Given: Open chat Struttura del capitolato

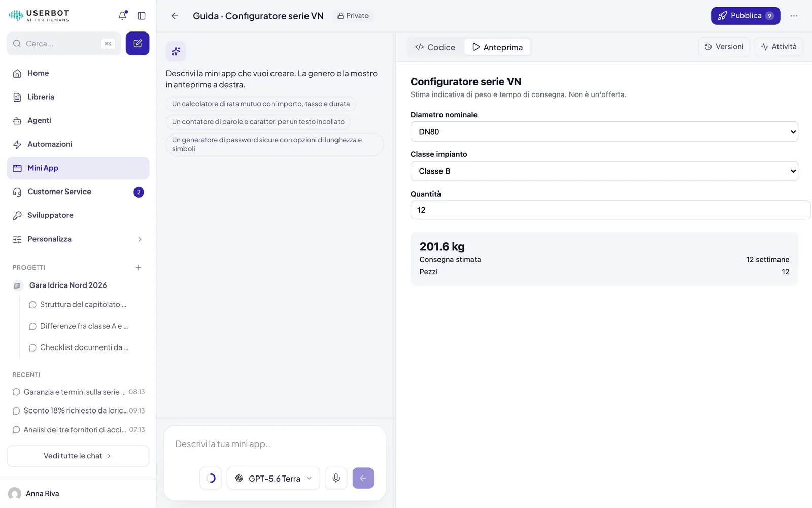Looking at the screenshot, I should click(83, 305).
